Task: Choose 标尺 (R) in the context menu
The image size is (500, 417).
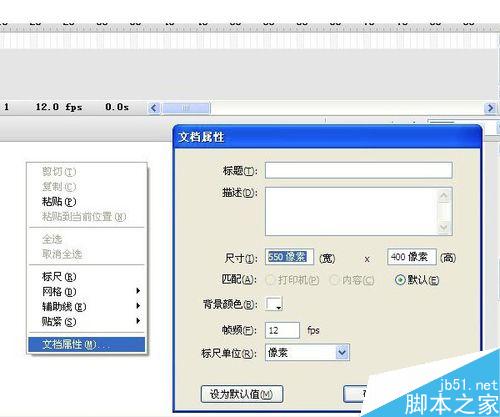Action: pos(87,277)
